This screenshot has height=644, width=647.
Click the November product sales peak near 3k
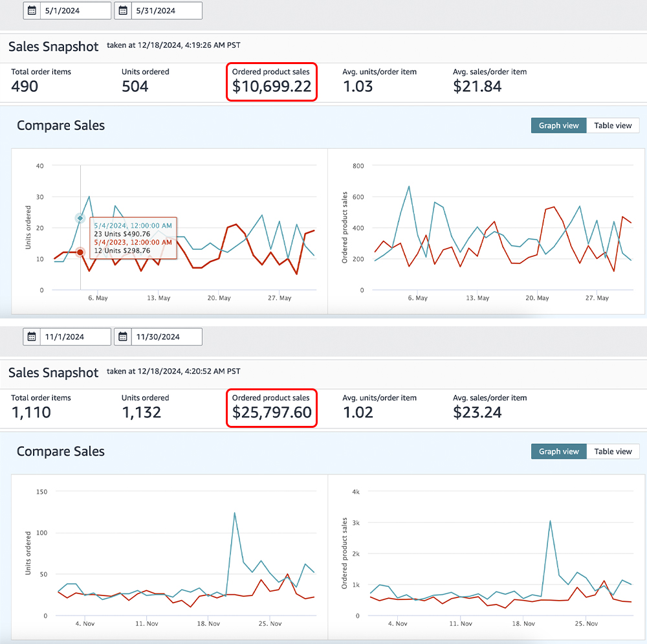coord(550,520)
